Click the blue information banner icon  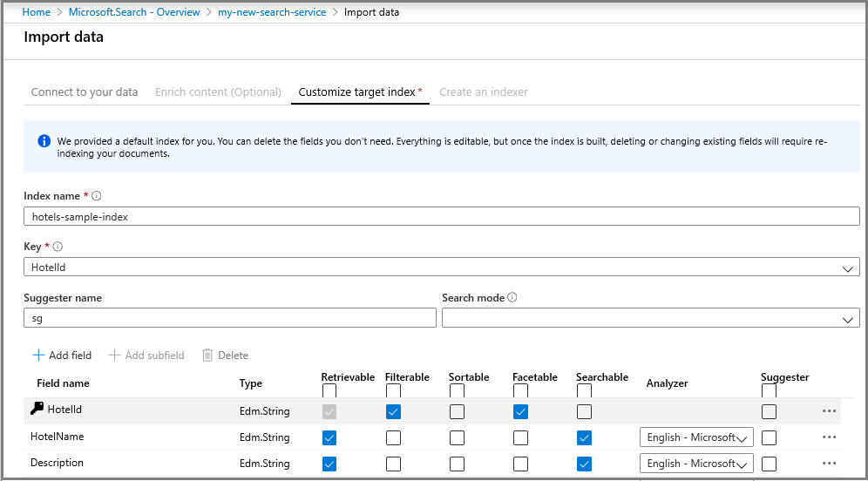coord(44,141)
